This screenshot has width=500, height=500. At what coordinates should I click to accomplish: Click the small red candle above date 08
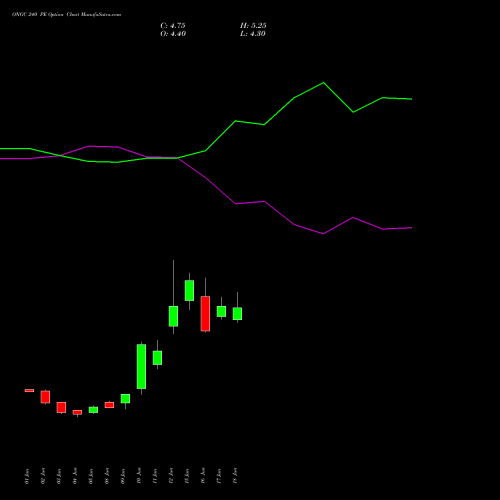[109, 405]
